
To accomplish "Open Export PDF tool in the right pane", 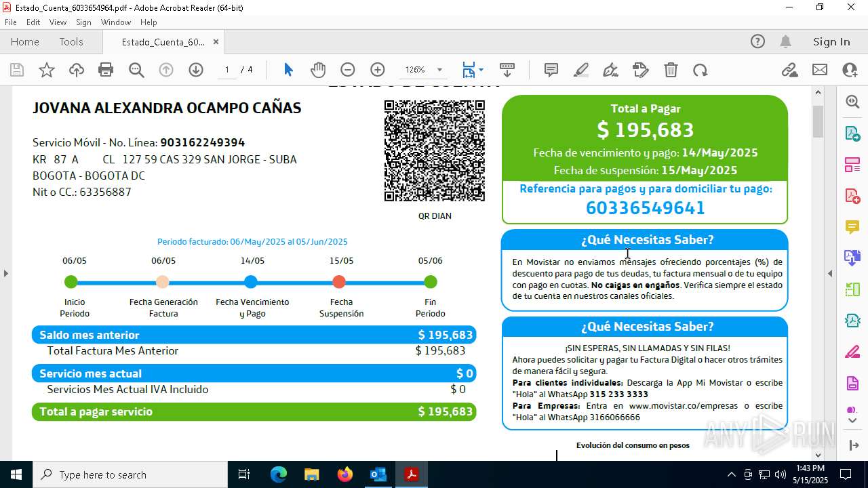I will tap(852, 134).
